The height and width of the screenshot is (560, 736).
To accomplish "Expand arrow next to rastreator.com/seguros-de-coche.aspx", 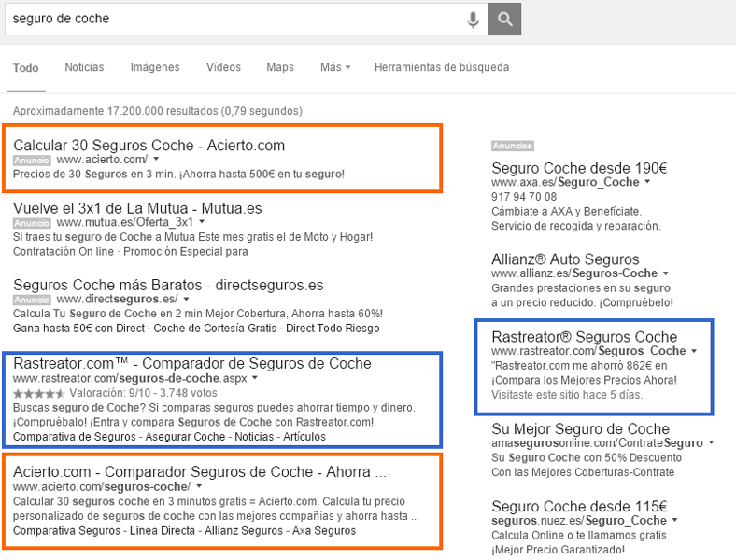I will (x=255, y=378).
